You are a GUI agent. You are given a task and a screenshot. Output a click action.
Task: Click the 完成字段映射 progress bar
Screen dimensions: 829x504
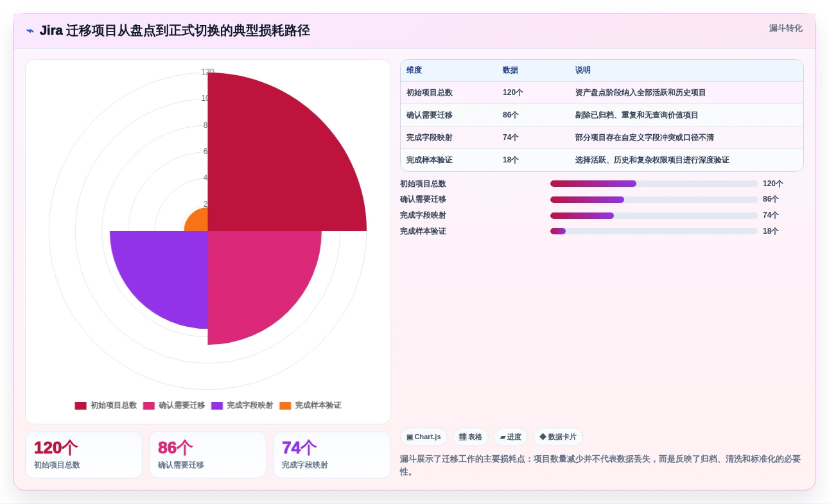(654, 216)
